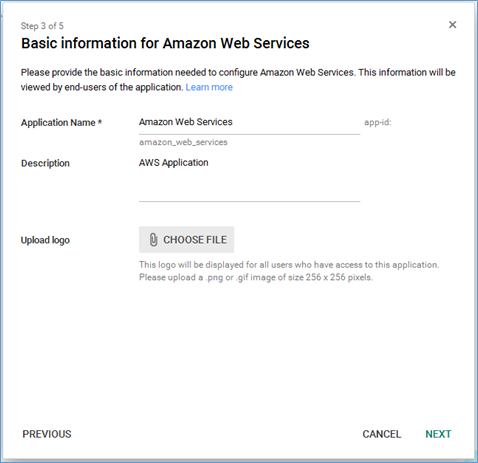The height and width of the screenshot is (463, 478).
Task: Proceed with the NEXT button
Action: (x=438, y=434)
